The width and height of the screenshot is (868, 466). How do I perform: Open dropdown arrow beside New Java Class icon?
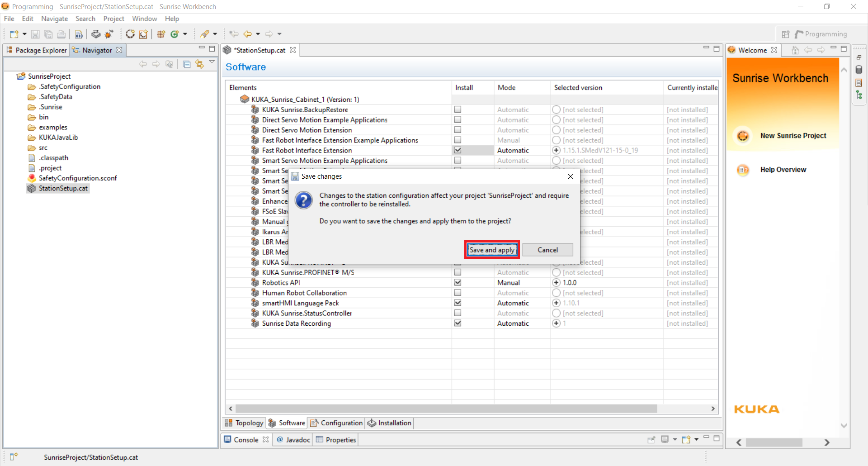point(185,34)
